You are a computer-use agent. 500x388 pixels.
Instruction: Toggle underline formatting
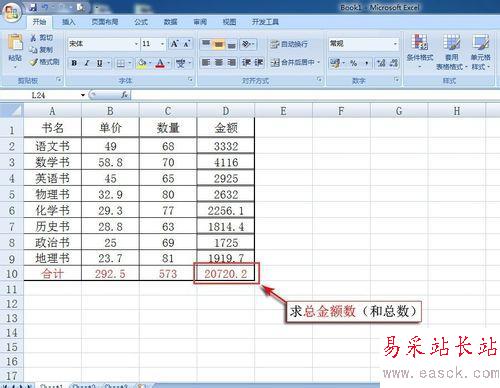99,63
